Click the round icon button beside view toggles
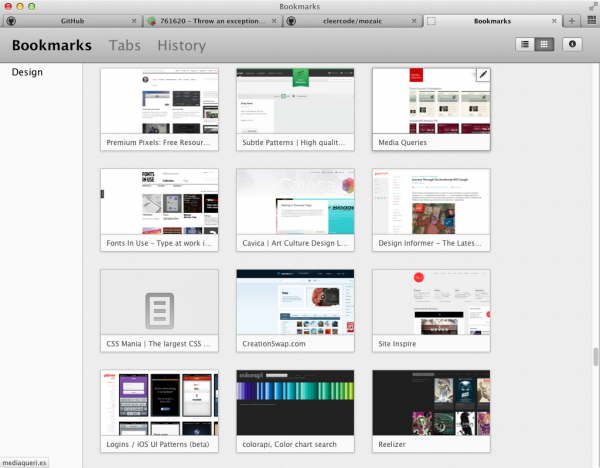The height and width of the screenshot is (468, 600). (573, 44)
